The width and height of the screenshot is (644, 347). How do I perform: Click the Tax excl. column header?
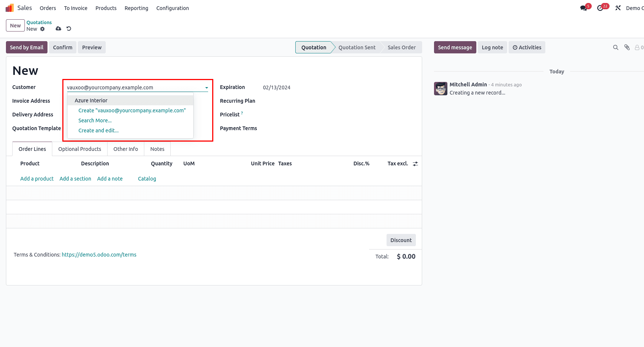[x=398, y=163]
